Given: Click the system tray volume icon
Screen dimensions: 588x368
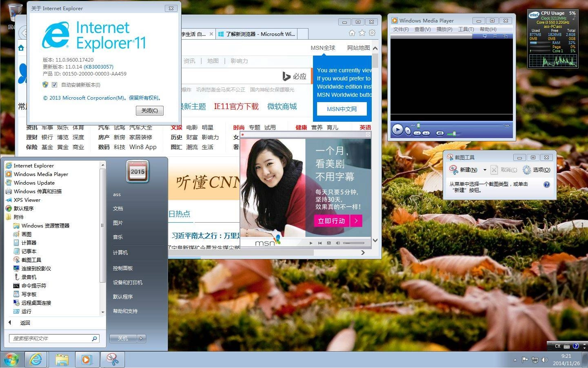Looking at the screenshot, I should click(545, 360).
